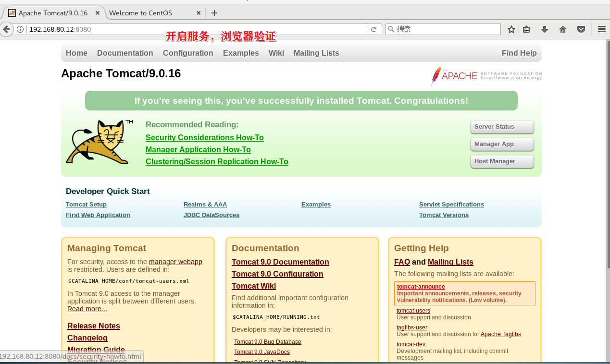Open the Tomcat Setup link
Screen dimensions: 610x364
click(x=86, y=205)
